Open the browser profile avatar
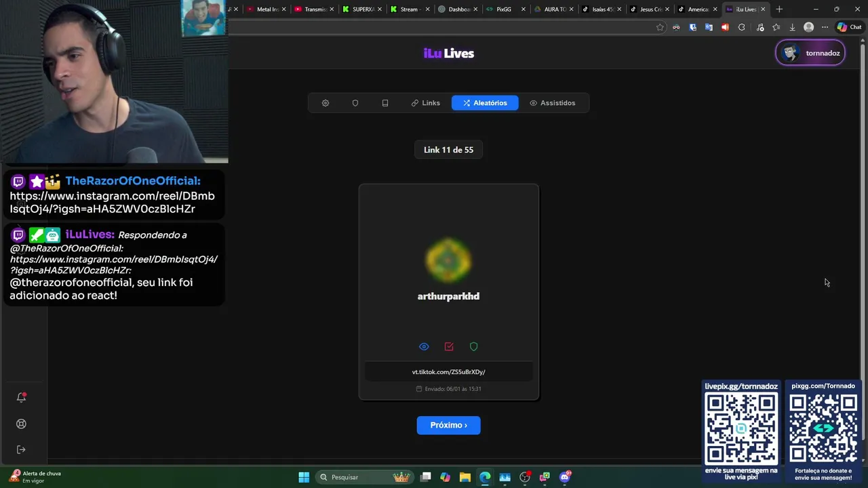The width and height of the screenshot is (868, 488). click(808, 27)
